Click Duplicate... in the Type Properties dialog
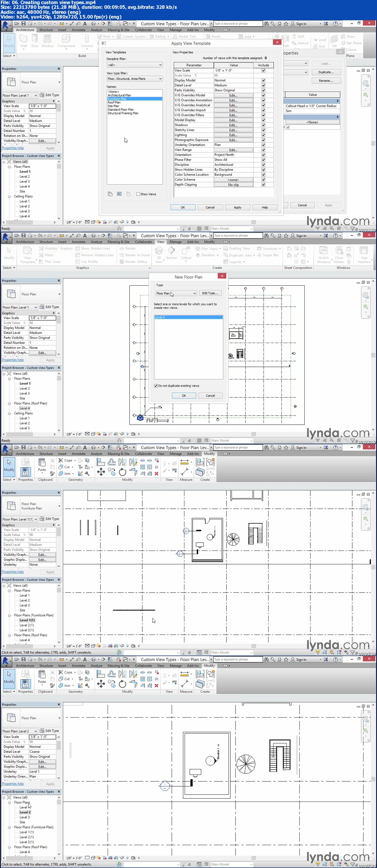The width and height of the screenshot is (377, 868). click(326, 72)
